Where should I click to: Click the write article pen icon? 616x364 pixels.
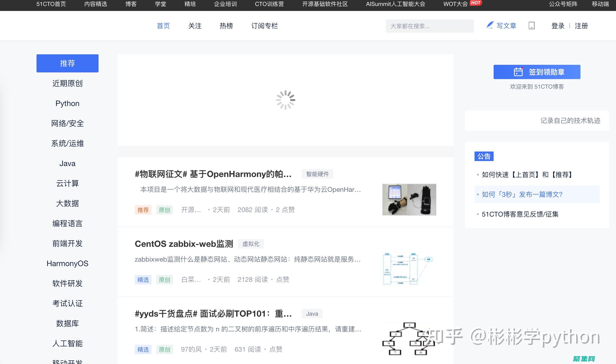pyautogui.click(x=490, y=25)
